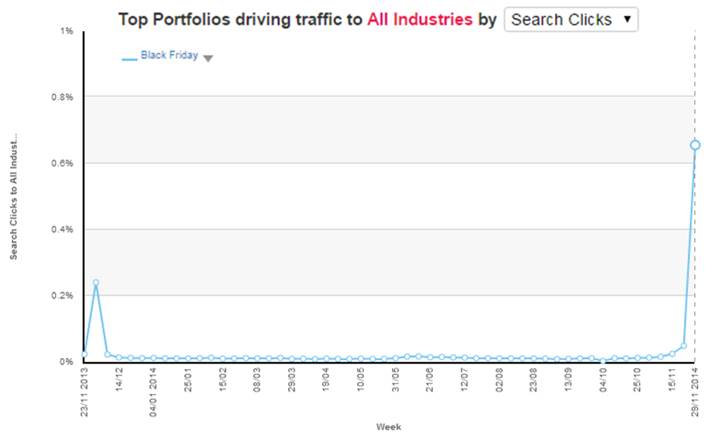Expand the gray triangle next to Black Friday
This screenshot has width=721, height=441.
pyautogui.click(x=208, y=58)
